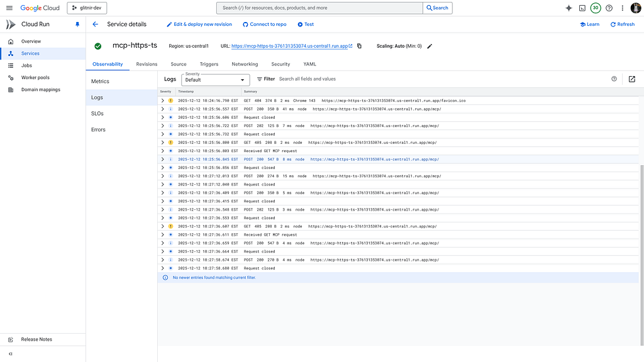The height and width of the screenshot is (362, 644).
Task: Open Errors in observability menu
Action: [121, 129]
